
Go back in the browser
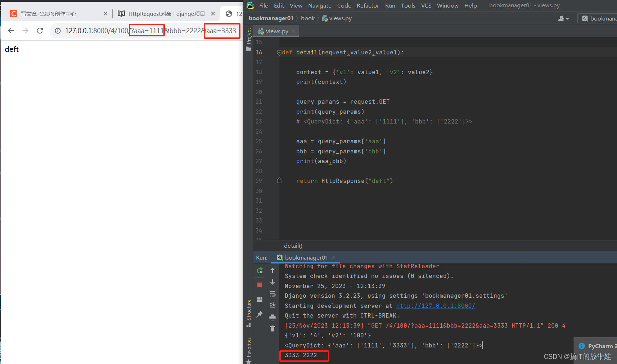point(11,31)
